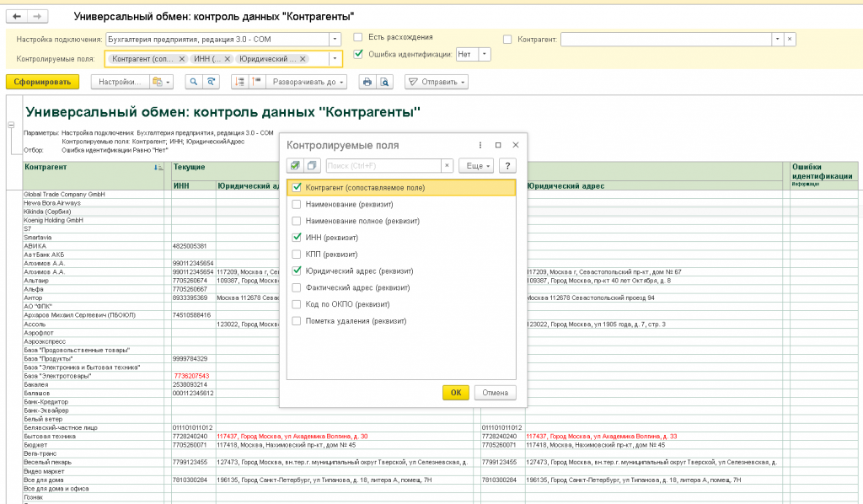
Task: Uncheck Юридический адрес (реквизит) checkbox
Action: pyautogui.click(x=297, y=271)
